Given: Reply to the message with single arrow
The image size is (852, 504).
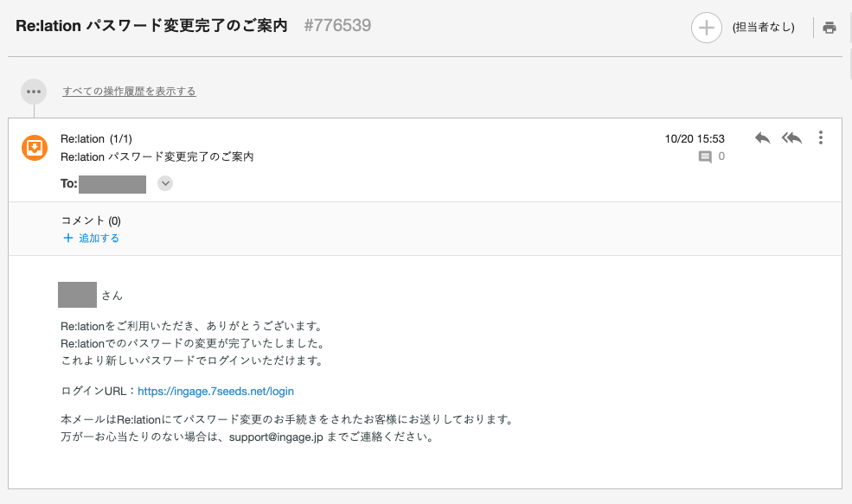Looking at the screenshot, I should coord(762,138).
